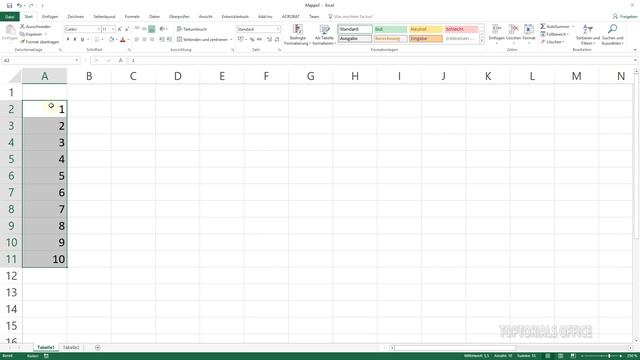Image resolution: width=640 pixels, height=360 pixels.
Task: Apply the Schlecht red cell style
Action: [461, 29]
